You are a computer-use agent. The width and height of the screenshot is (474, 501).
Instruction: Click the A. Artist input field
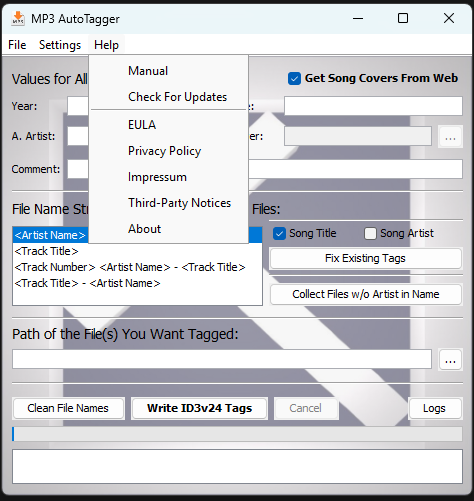78,136
